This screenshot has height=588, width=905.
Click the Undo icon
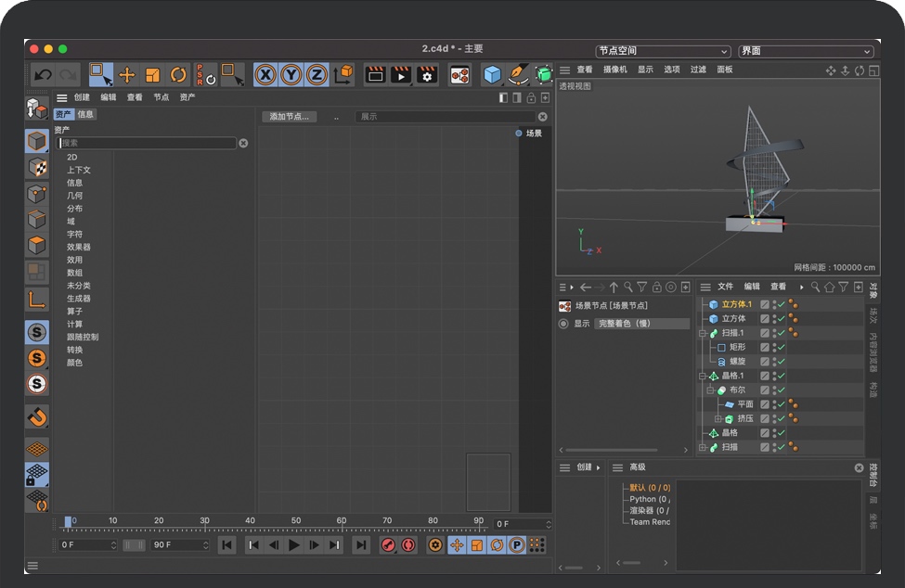(x=43, y=74)
